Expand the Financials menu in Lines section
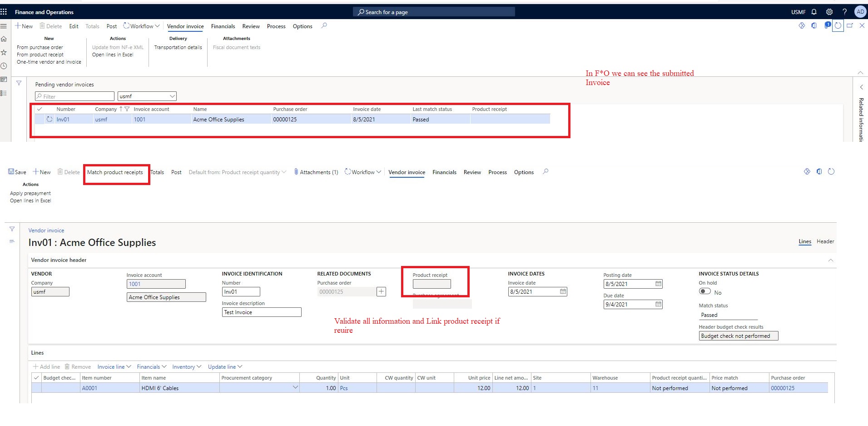868x426 pixels. point(152,367)
